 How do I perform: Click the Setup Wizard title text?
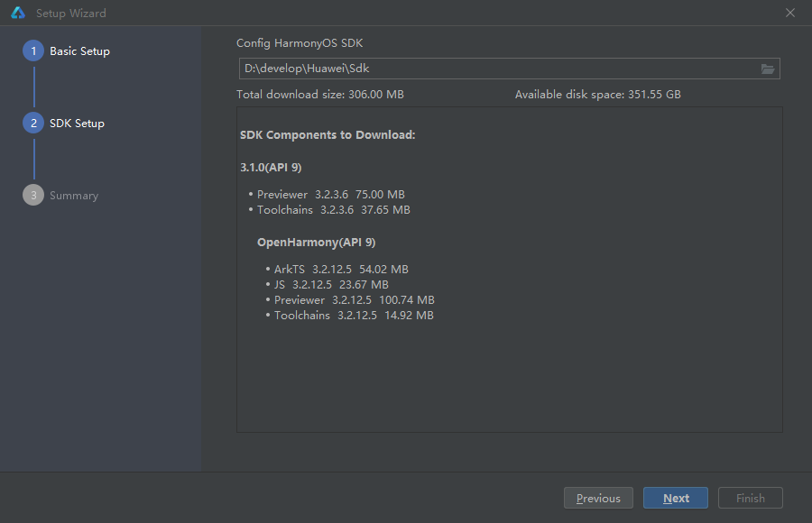click(x=71, y=14)
